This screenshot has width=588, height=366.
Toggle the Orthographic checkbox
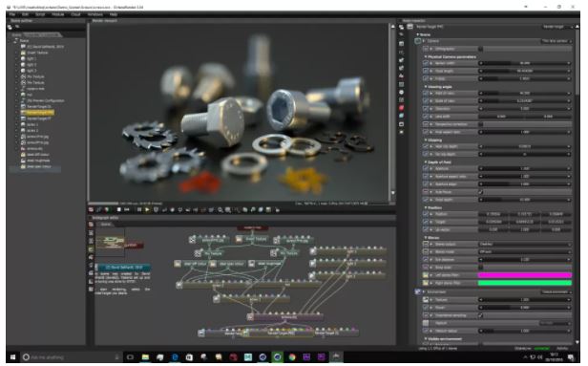tap(481, 49)
